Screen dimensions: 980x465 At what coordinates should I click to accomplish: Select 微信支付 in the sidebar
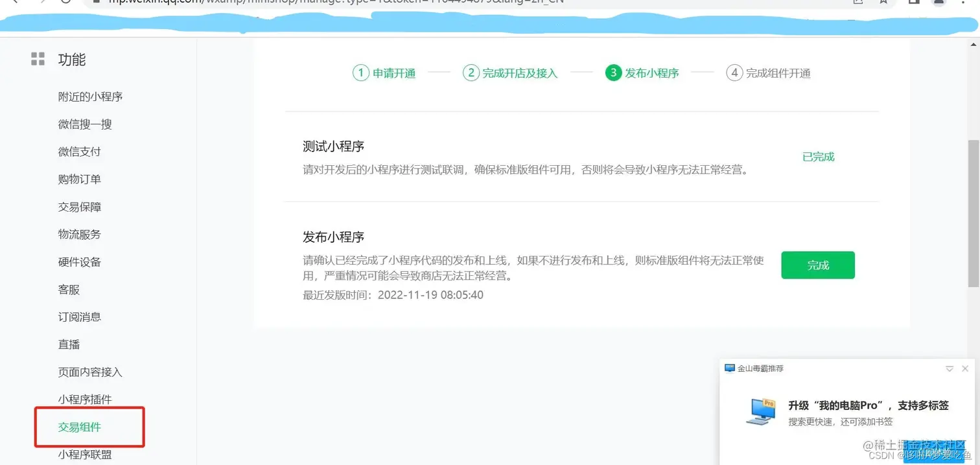point(79,151)
